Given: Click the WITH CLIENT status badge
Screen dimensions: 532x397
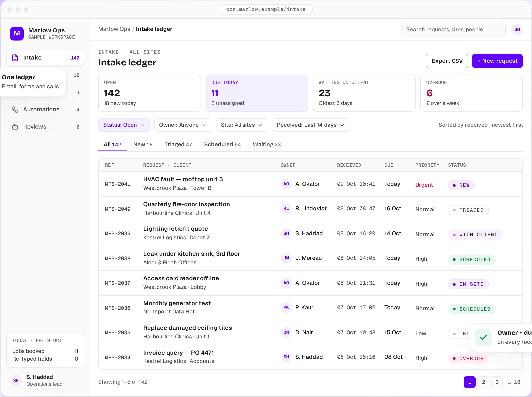Looking at the screenshot, I should (x=475, y=235).
